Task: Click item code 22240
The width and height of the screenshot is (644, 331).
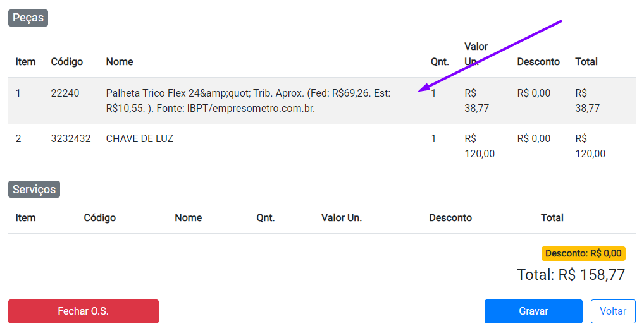Action: pyautogui.click(x=65, y=93)
